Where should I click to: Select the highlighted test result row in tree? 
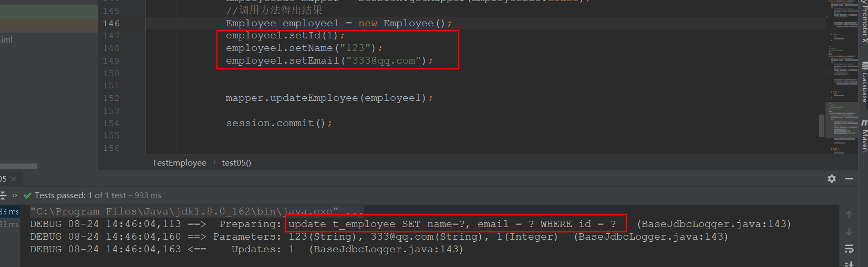pyautogui.click(x=10, y=212)
